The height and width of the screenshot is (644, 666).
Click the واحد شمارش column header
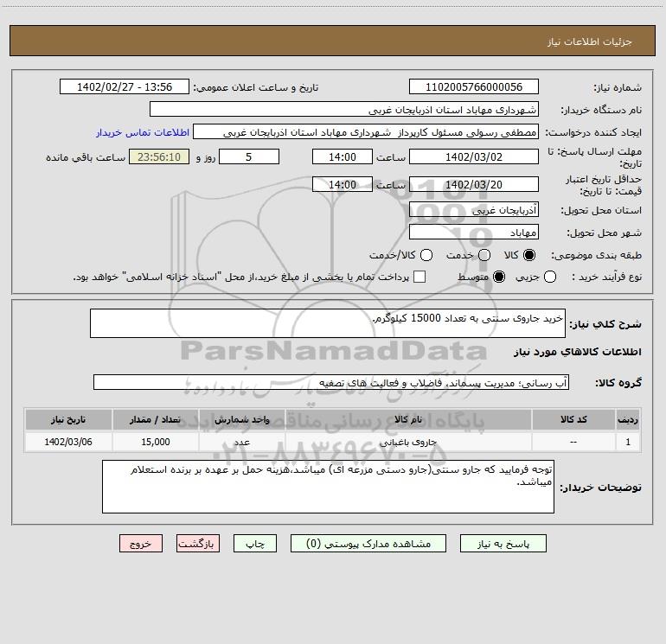[x=242, y=420]
